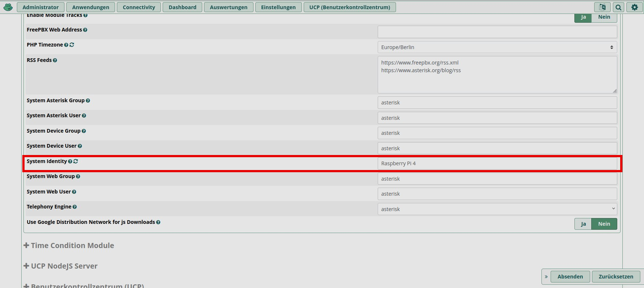Screen dimensions: 644x288
Task: Expand the UCP NodeJS Server section
Action: pyautogui.click(x=61, y=266)
